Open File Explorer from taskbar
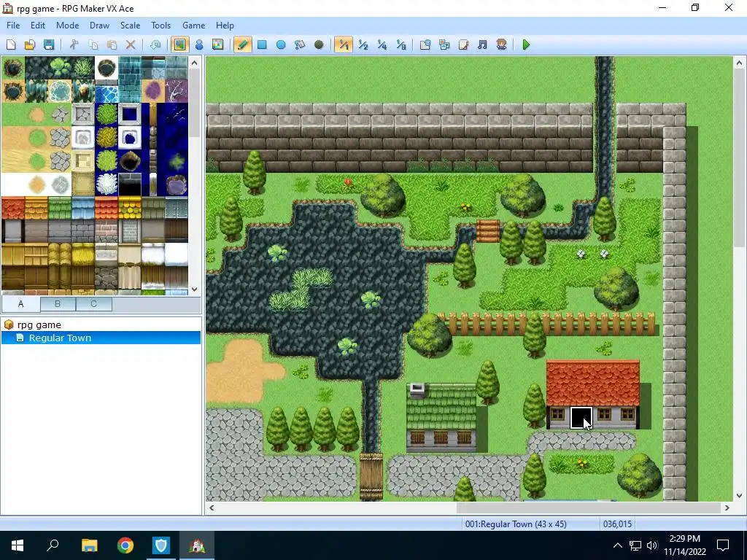Image resolution: width=747 pixels, height=560 pixels. click(89, 545)
